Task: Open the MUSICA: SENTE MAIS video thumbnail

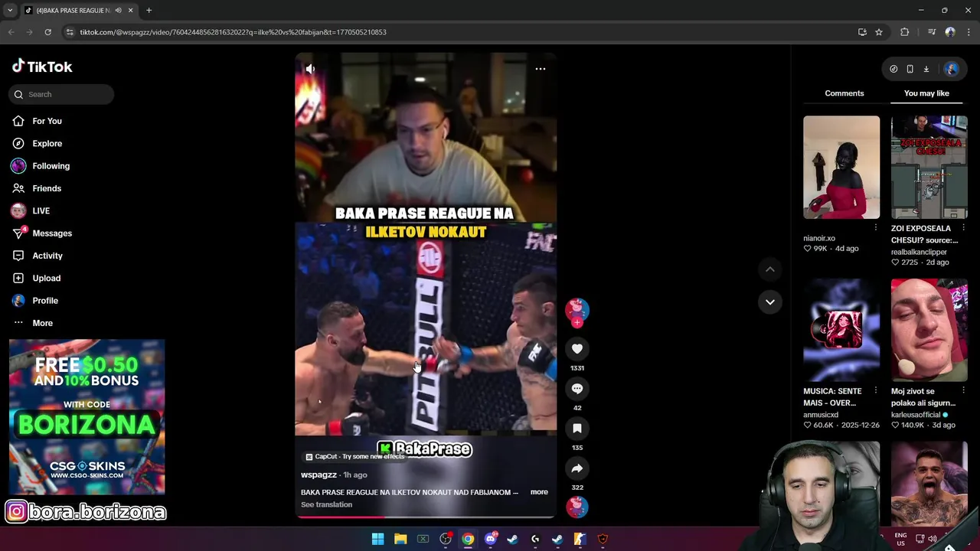Action: tap(841, 330)
